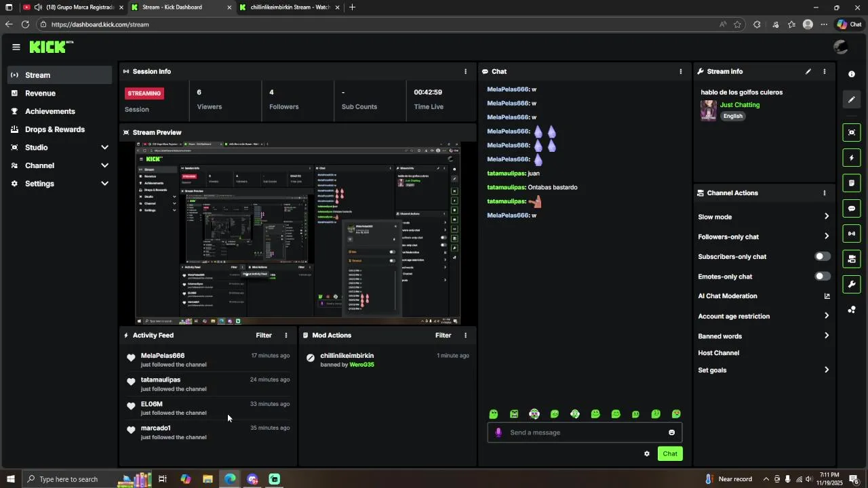Select the heart-eyes emote at row end

coord(676,414)
